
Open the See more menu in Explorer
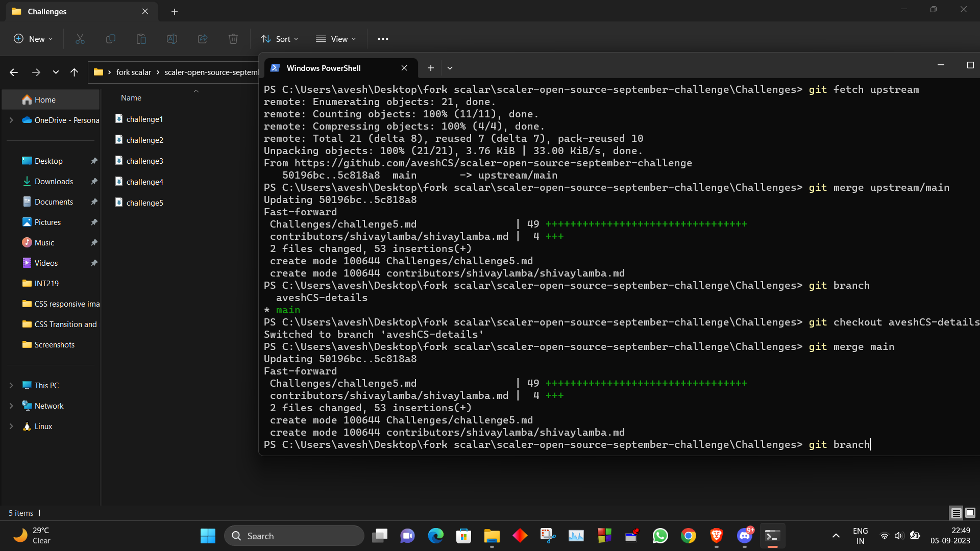pyautogui.click(x=383, y=39)
